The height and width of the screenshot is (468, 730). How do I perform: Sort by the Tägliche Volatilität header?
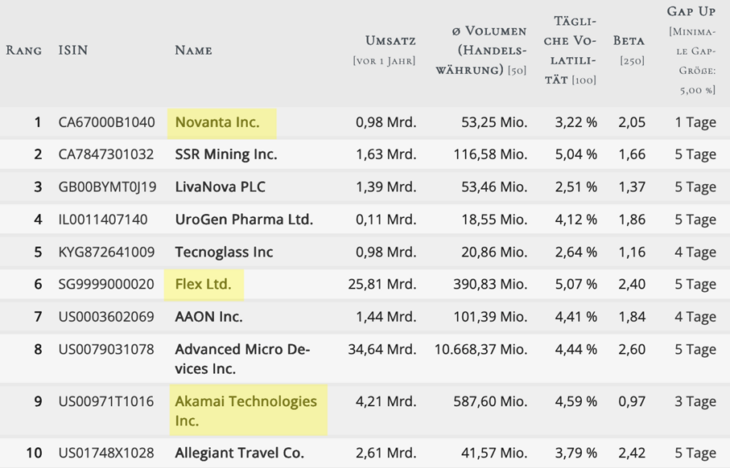coord(570,50)
